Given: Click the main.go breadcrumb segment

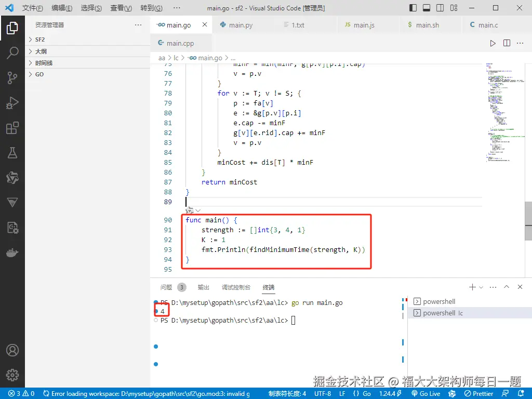Looking at the screenshot, I should pos(210,58).
